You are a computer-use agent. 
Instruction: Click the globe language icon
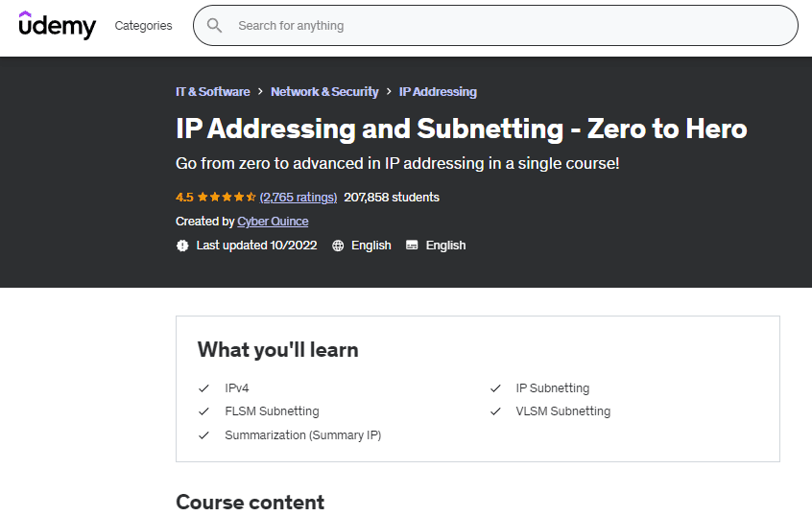[338, 246]
